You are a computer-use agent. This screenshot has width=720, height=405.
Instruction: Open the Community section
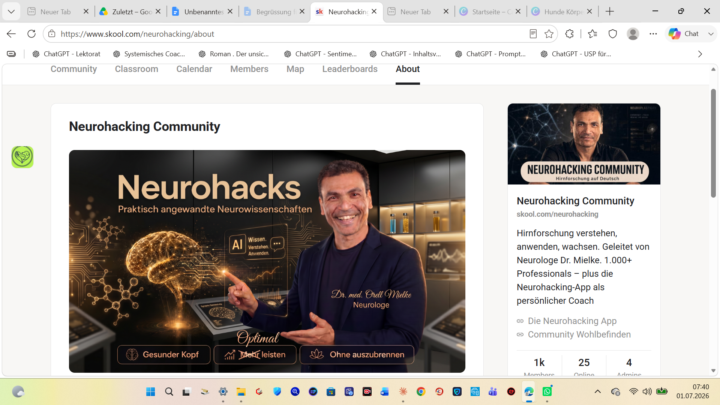pyautogui.click(x=73, y=69)
